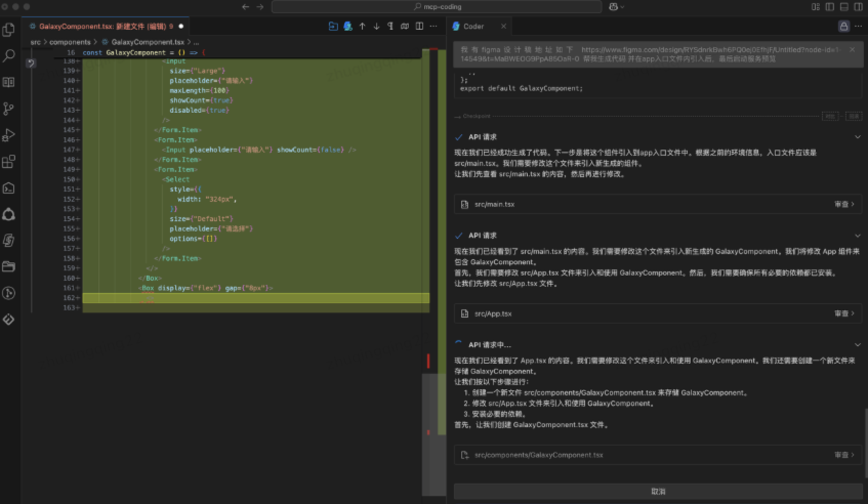Image resolution: width=868 pixels, height=504 pixels.
Task: Go to the previous change with the up arrow
Action: pos(362,26)
